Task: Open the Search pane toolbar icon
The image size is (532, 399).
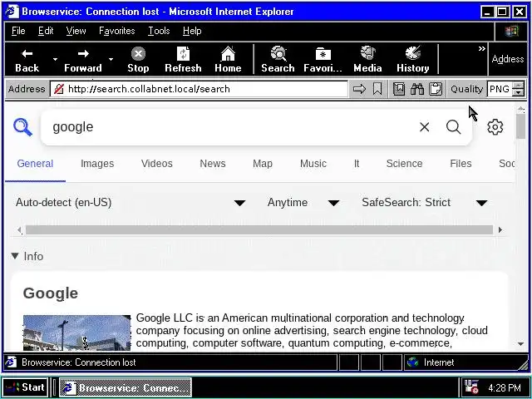Action: tap(278, 53)
